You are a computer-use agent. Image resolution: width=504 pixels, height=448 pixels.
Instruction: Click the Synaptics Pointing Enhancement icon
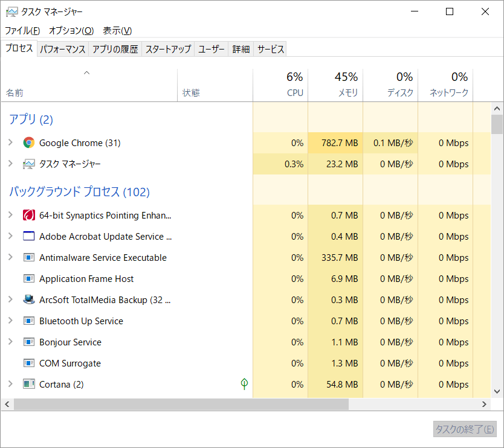click(28, 215)
